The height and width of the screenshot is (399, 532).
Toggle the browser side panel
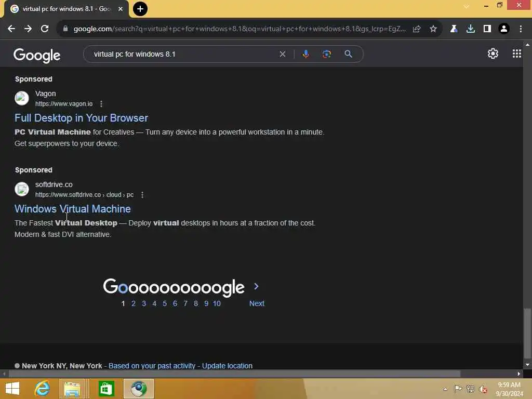(x=487, y=29)
